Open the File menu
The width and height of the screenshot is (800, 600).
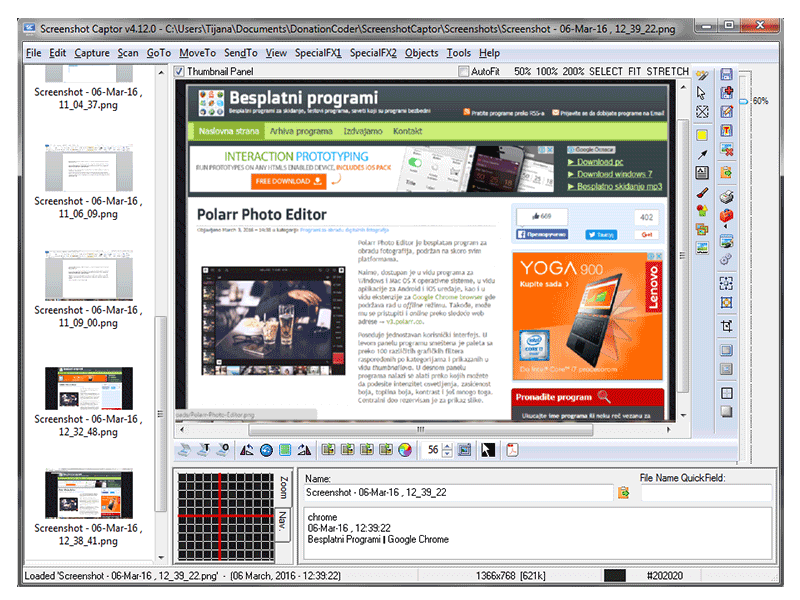tap(34, 53)
